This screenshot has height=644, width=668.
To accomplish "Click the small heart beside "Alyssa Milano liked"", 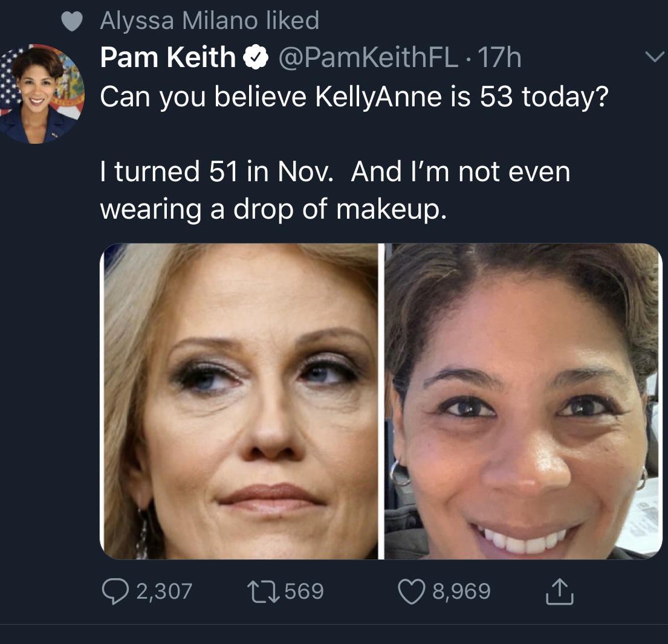I will pyautogui.click(x=73, y=22).
